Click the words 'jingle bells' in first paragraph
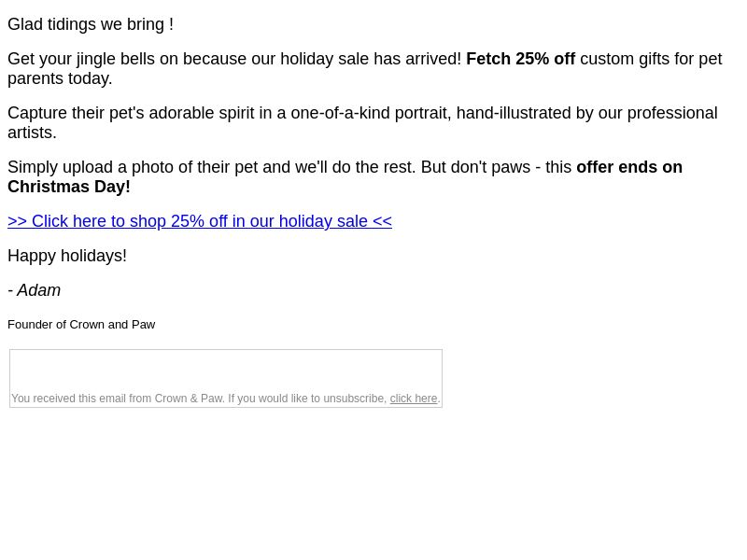 pyautogui.click(x=115, y=59)
